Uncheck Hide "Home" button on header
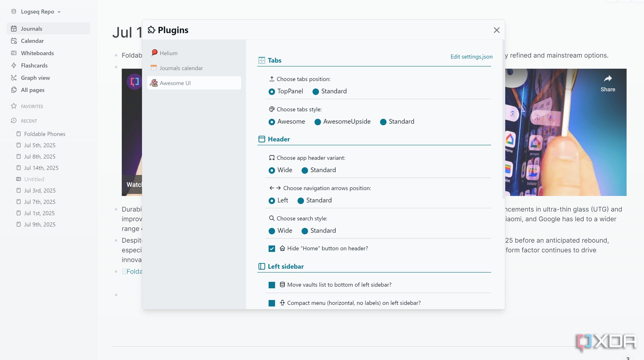 tap(272, 249)
